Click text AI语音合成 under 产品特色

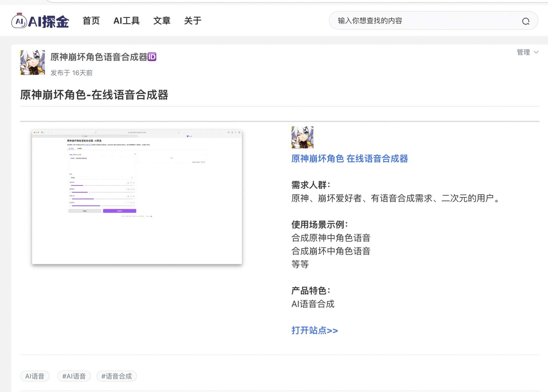313,304
